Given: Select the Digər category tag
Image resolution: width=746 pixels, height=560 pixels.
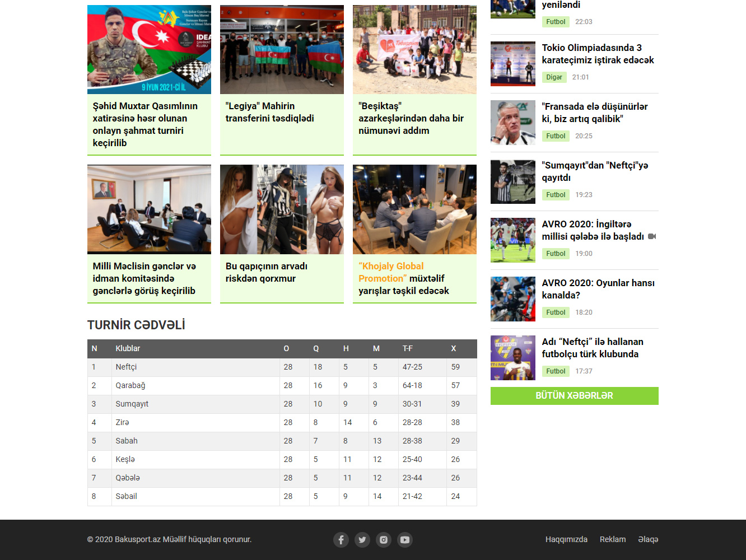Looking at the screenshot, I should click(554, 77).
